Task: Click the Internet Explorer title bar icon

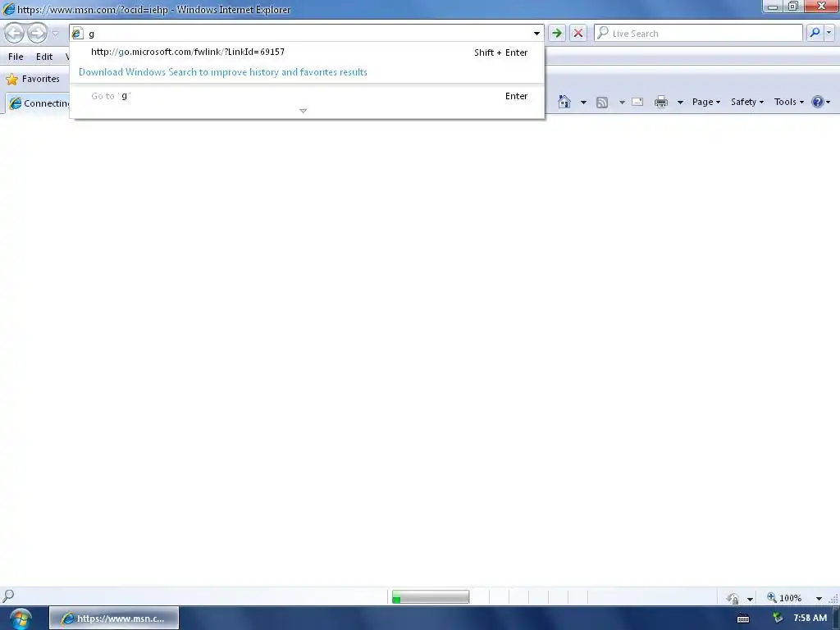Action: pyautogui.click(x=8, y=9)
